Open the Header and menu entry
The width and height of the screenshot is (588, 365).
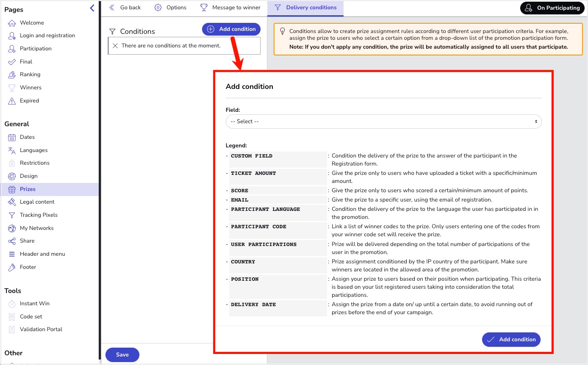pyautogui.click(x=42, y=254)
